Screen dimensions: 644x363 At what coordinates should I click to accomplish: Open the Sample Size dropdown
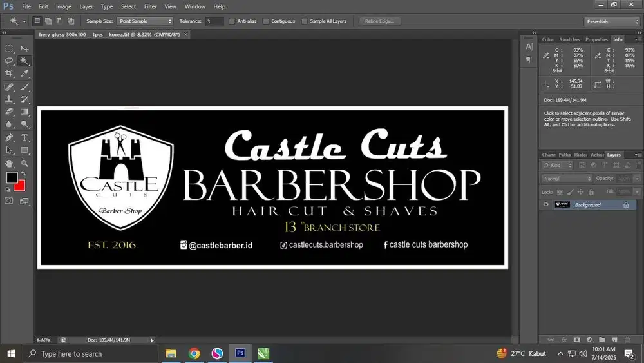tap(144, 21)
